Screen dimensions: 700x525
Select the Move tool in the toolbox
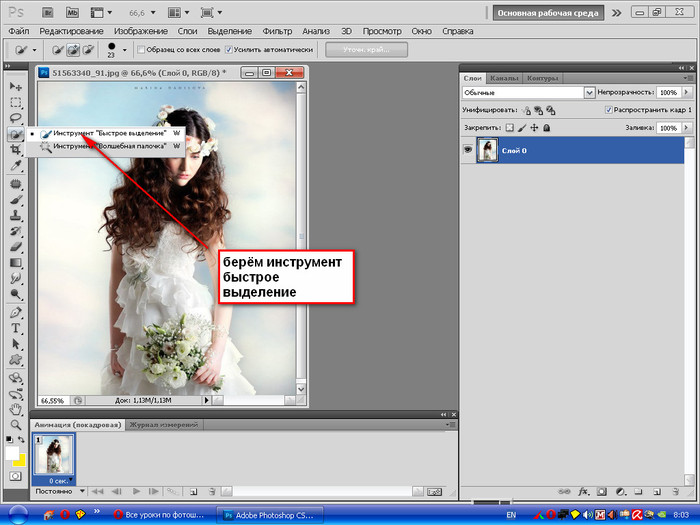point(16,87)
